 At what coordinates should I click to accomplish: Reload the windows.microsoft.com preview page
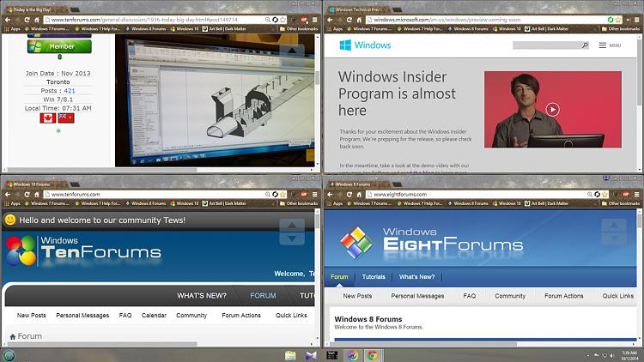tap(349, 20)
